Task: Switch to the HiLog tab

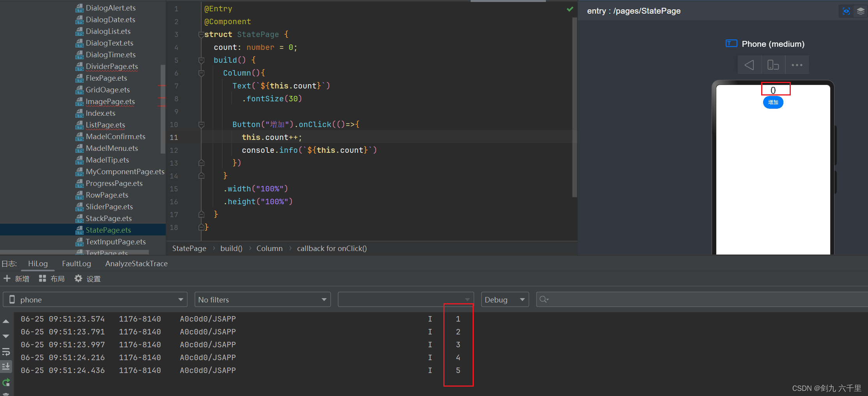Action: [x=38, y=263]
